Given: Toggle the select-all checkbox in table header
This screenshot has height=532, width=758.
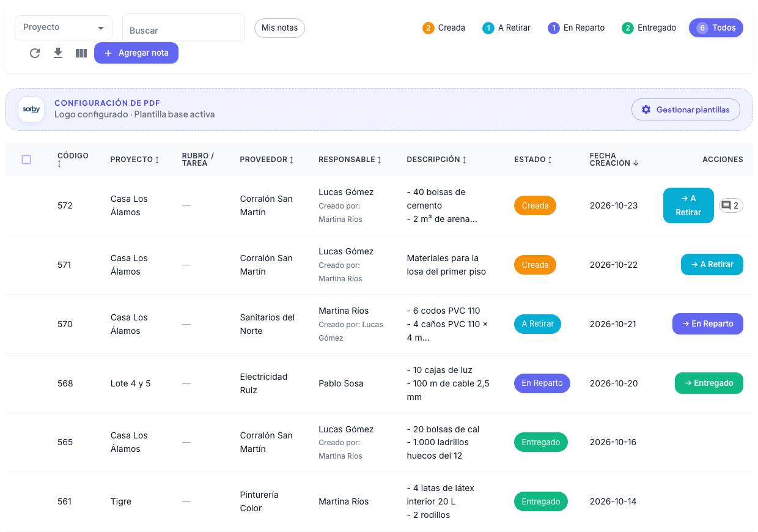Looking at the screenshot, I should click(26, 160).
